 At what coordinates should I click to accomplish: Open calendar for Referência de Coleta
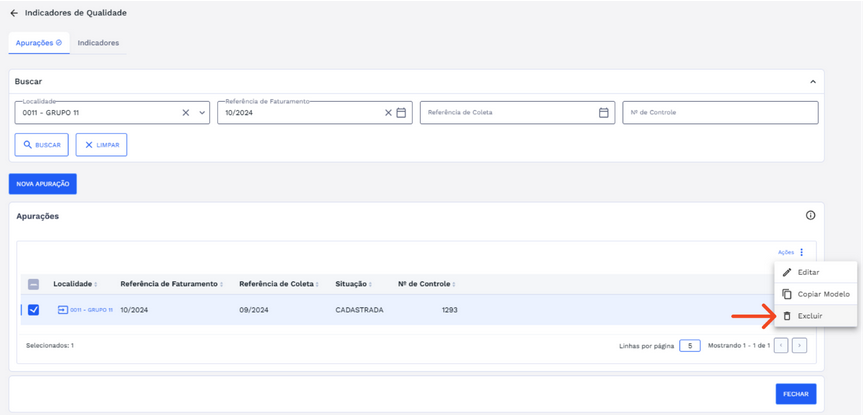[604, 113]
